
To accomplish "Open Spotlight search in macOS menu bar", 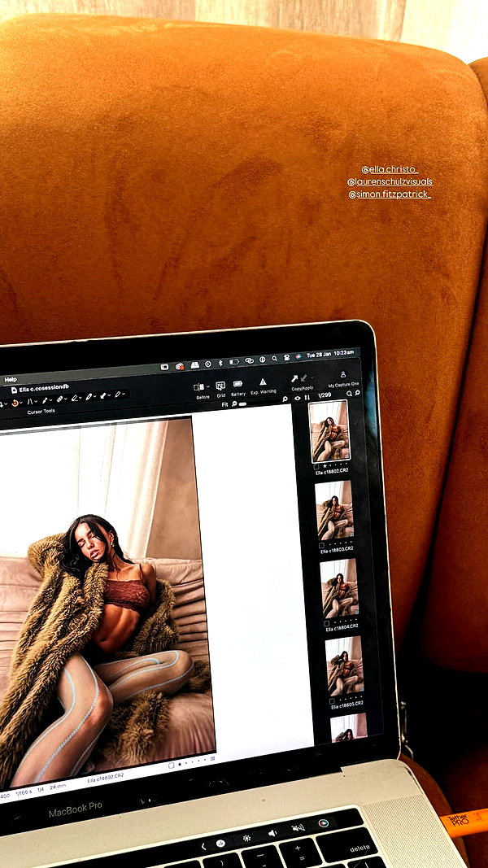I will tap(274, 359).
